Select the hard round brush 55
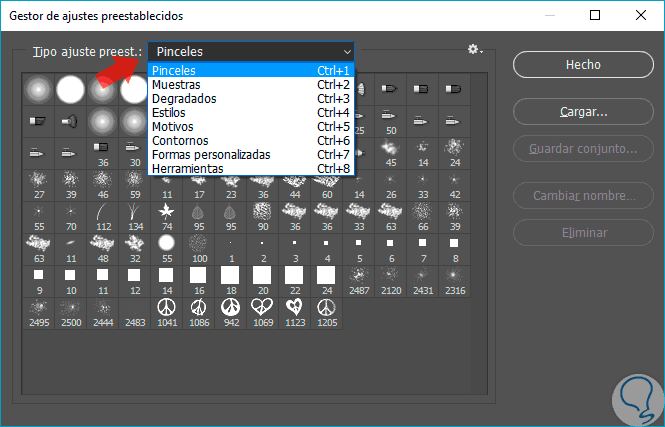The image size is (665, 427). (167, 244)
